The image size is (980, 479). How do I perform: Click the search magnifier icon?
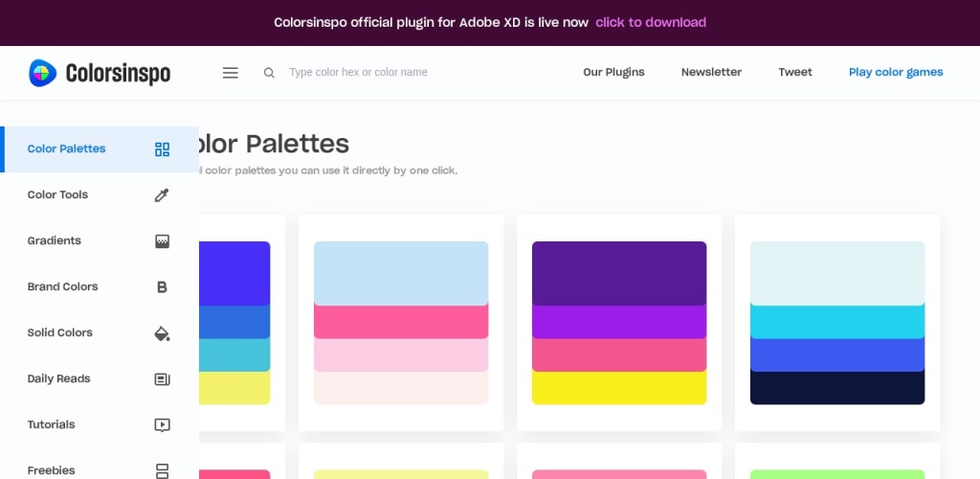coord(269,73)
